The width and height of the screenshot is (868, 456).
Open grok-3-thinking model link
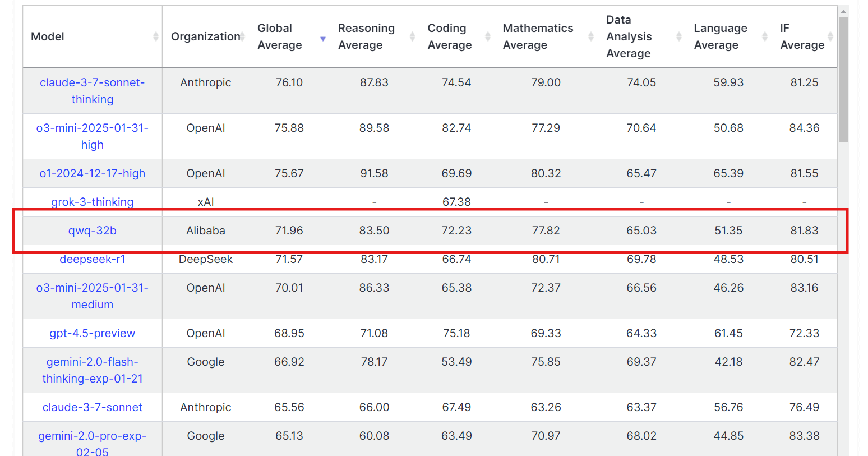93,202
